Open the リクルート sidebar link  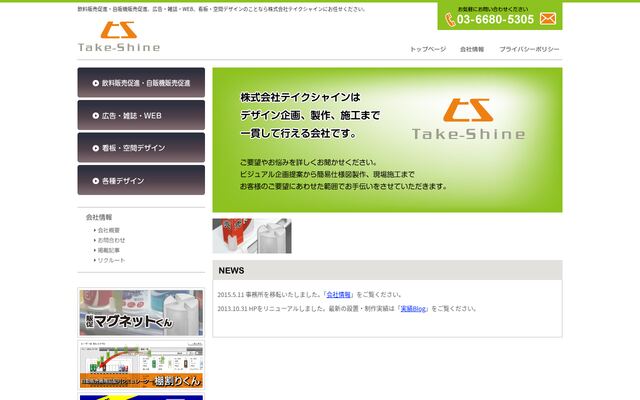pyautogui.click(x=111, y=260)
